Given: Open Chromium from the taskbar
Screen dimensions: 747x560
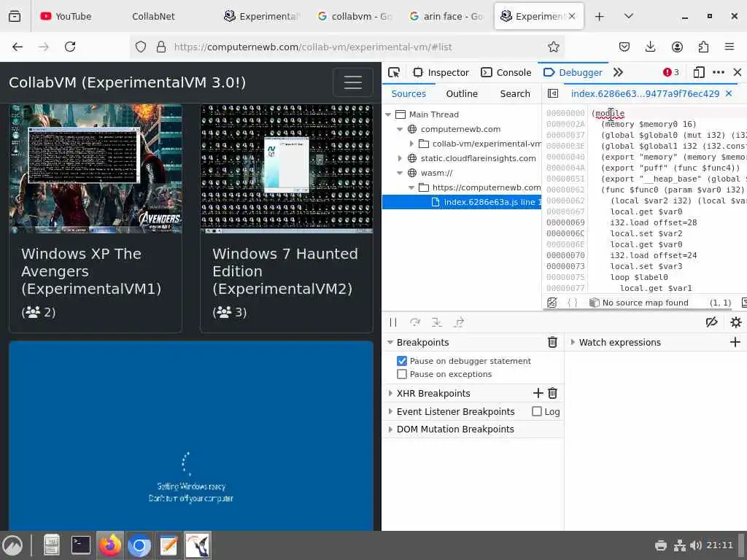Looking at the screenshot, I should pyautogui.click(x=139, y=545).
